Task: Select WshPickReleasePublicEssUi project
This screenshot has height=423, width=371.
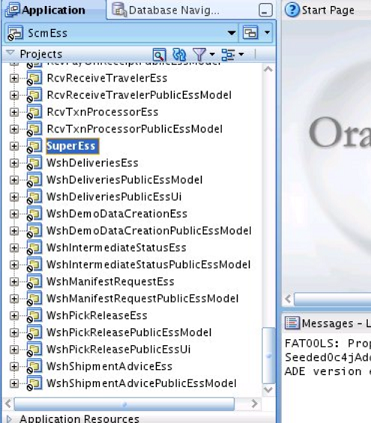Action: [x=118, y=349]
